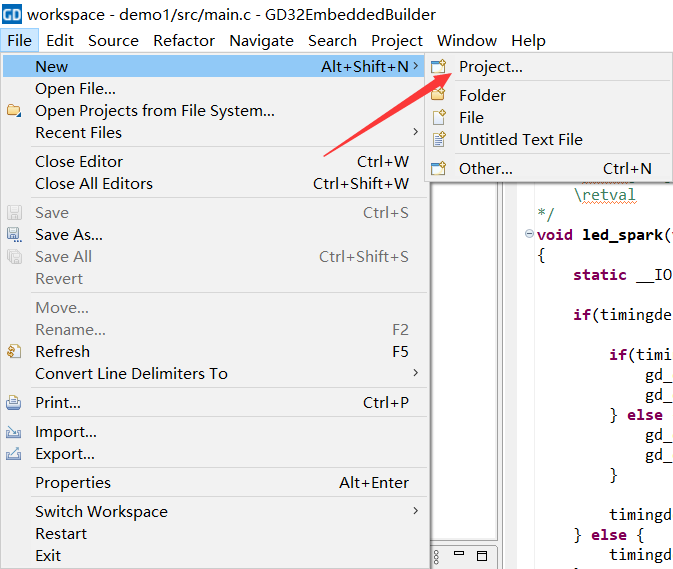
Task: Click the Save As disk icon
Action: (14, 235)
